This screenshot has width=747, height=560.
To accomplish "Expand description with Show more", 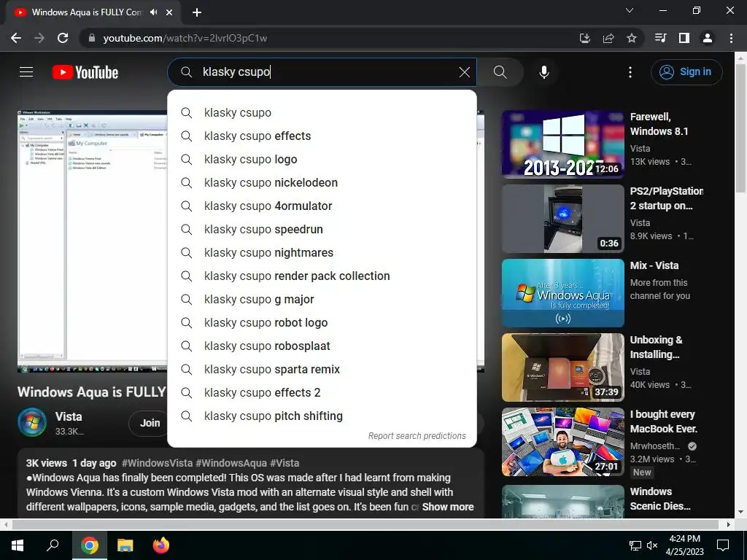I will click(448, 507).
